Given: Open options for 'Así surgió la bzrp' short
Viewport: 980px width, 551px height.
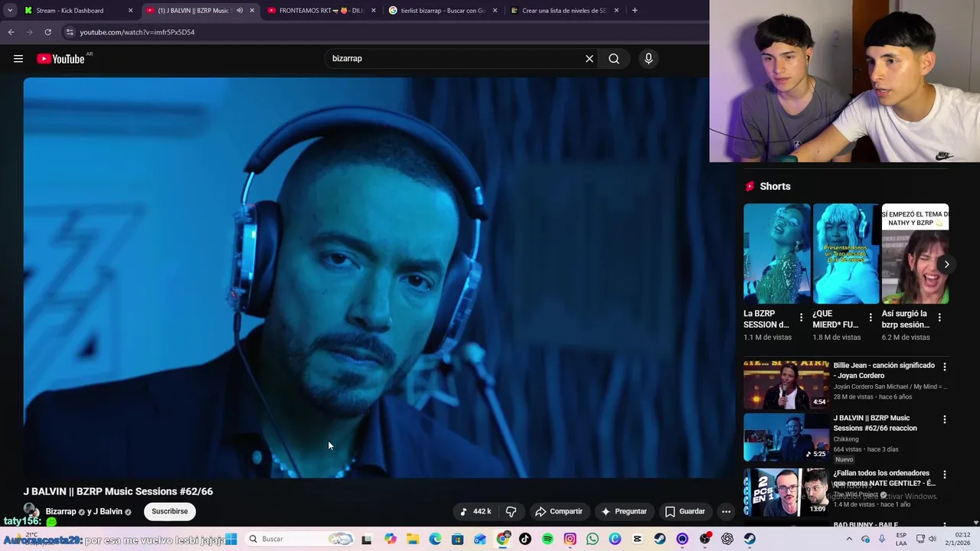Looking at the screenshot, I should click(x=939, y=318).
